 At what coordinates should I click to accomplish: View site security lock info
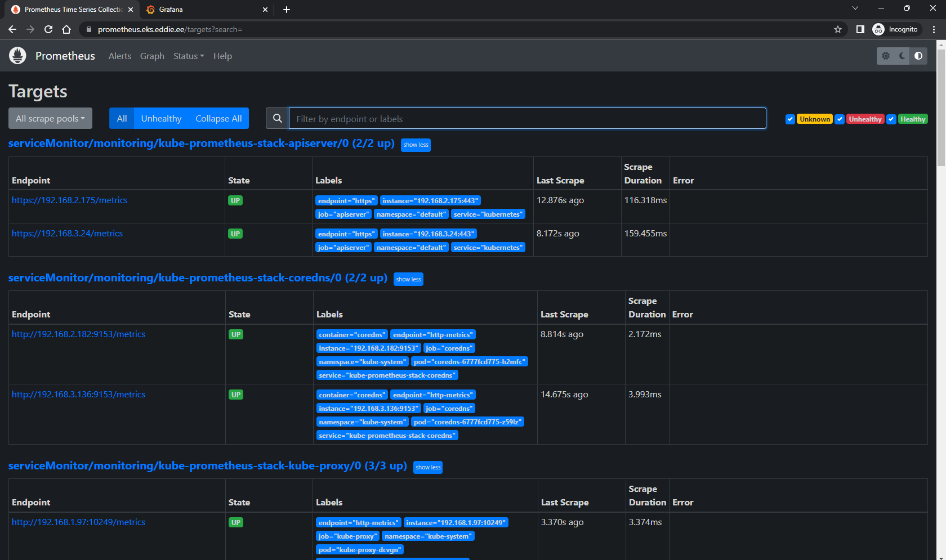tap(88, 29)
